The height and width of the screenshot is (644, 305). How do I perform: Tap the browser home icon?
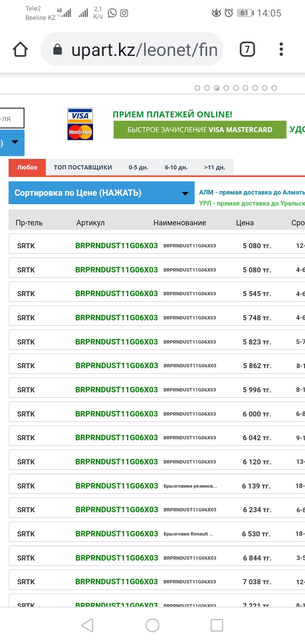(x=20, y=50)
